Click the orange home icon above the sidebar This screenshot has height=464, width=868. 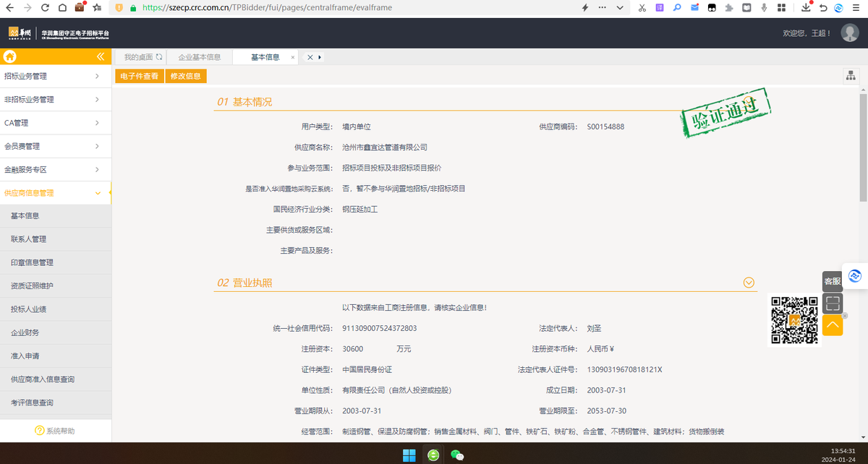click(x=10, y=56)
